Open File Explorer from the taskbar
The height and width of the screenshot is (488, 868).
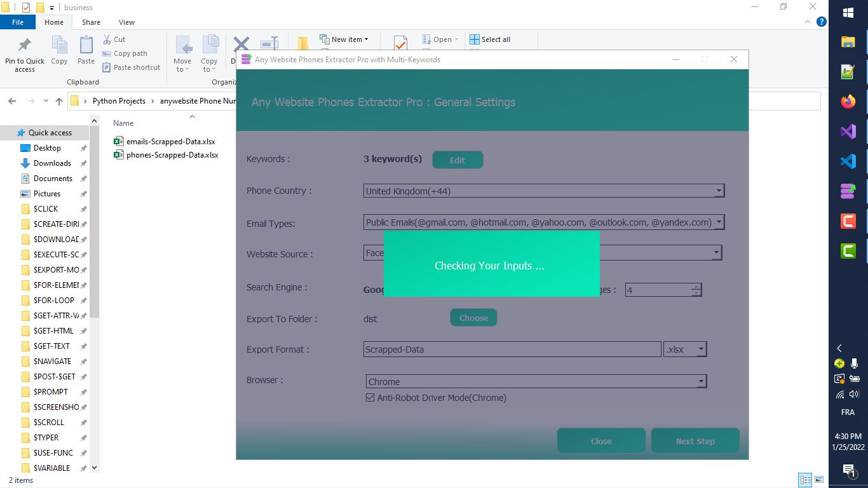pyautogui.click(x=848, y=43)
